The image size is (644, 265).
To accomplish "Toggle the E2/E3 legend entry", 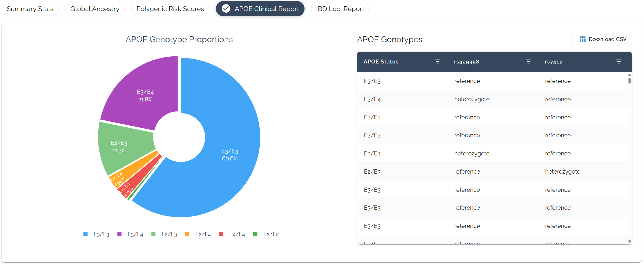I will [164, 234].
